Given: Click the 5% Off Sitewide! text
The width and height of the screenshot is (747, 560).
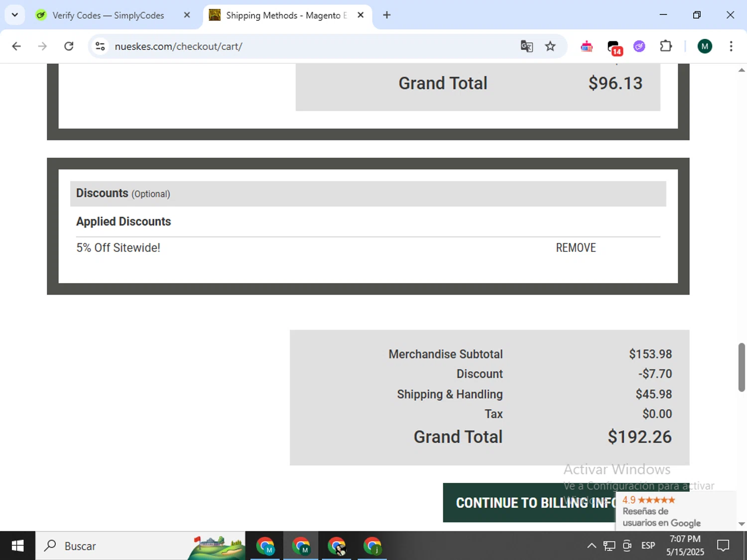Looking at the screenshot, I should click(x=118, y=247).
